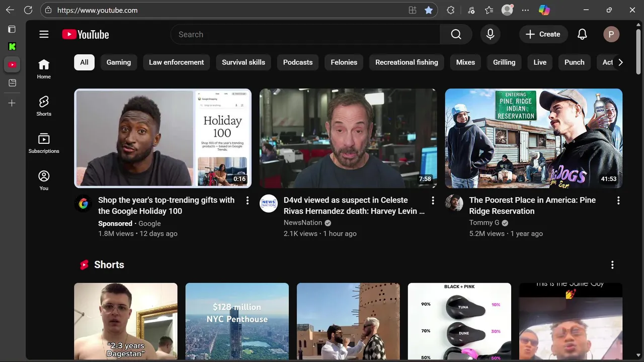644x362 pixels.
Task: Open the Black + Pink saddles Short
Action: [x=459, y=321]
